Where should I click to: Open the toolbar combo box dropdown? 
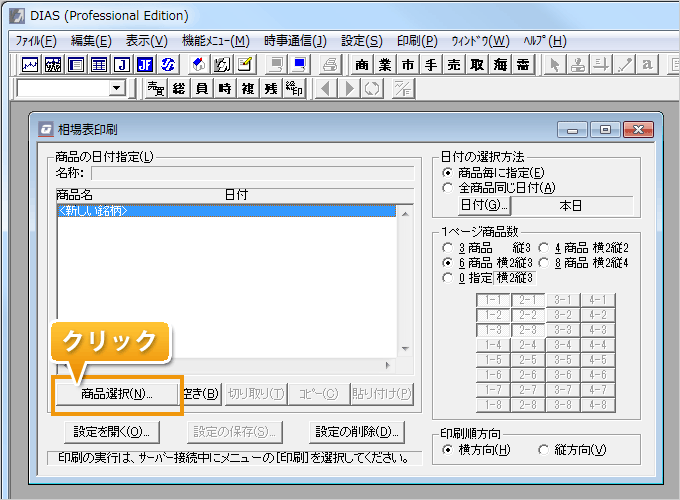pyautogui.click(x=118, y=88)
